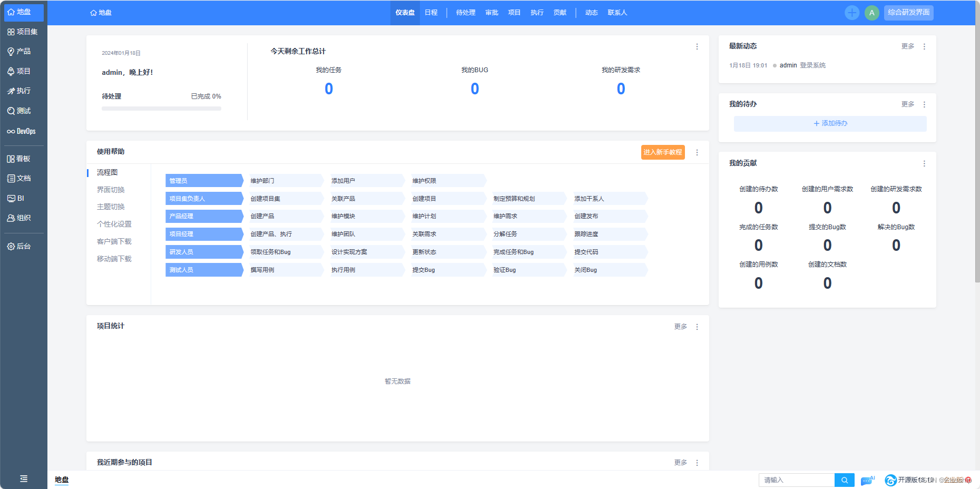Image resolution: width=980 pixels, height=489 pixels.
Task: Open options menu of 我的待办 block
Action: click(924, 104)
